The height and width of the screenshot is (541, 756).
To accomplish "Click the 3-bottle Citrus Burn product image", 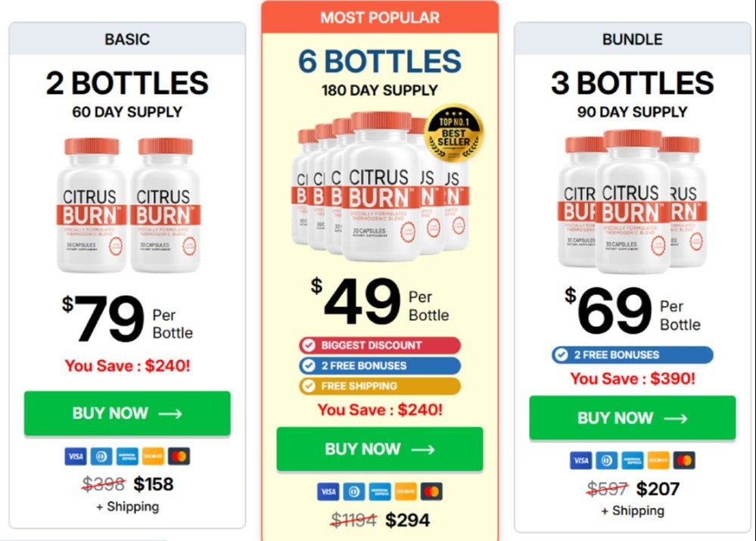I will pyautogui.click(x=632, y=201).
